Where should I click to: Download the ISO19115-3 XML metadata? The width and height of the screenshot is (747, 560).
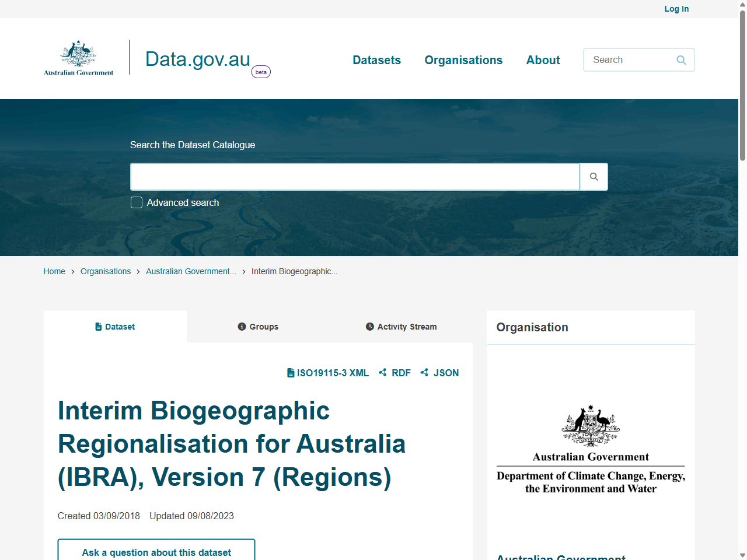328,373
